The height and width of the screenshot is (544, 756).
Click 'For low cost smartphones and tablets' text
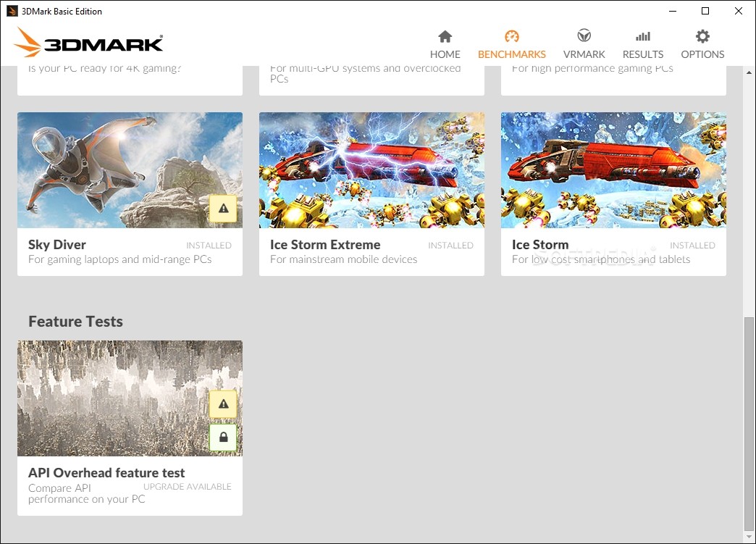pyautogui.click(x=601, y=259)
